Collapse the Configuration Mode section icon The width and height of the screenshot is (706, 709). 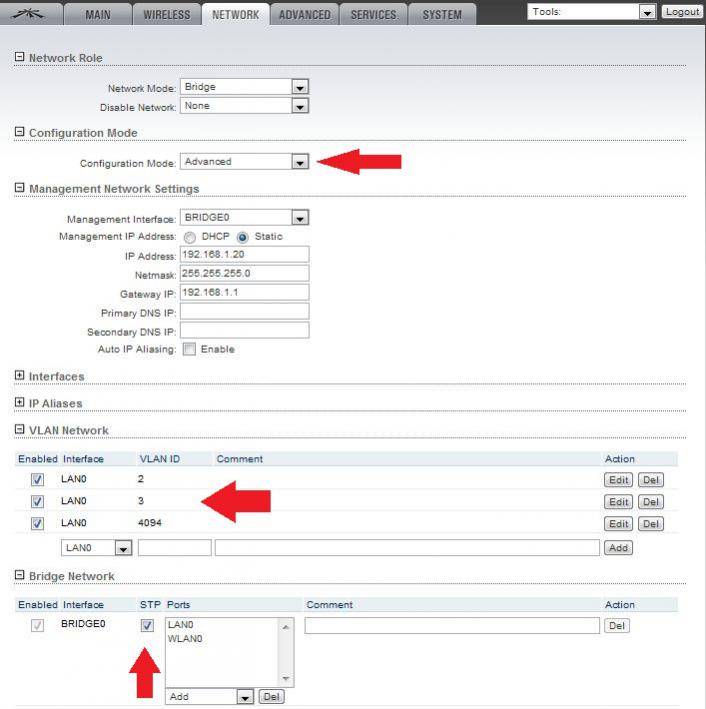coord(19,132)
